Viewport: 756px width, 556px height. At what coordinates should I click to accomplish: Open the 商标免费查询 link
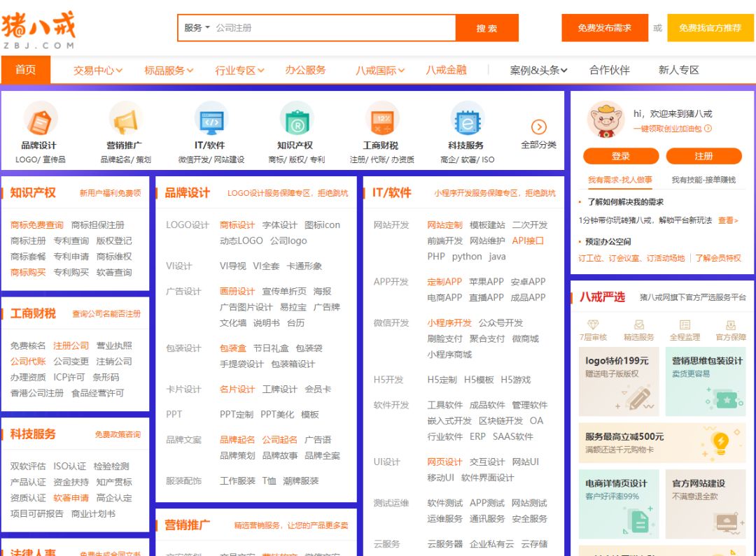click(38, 225)
